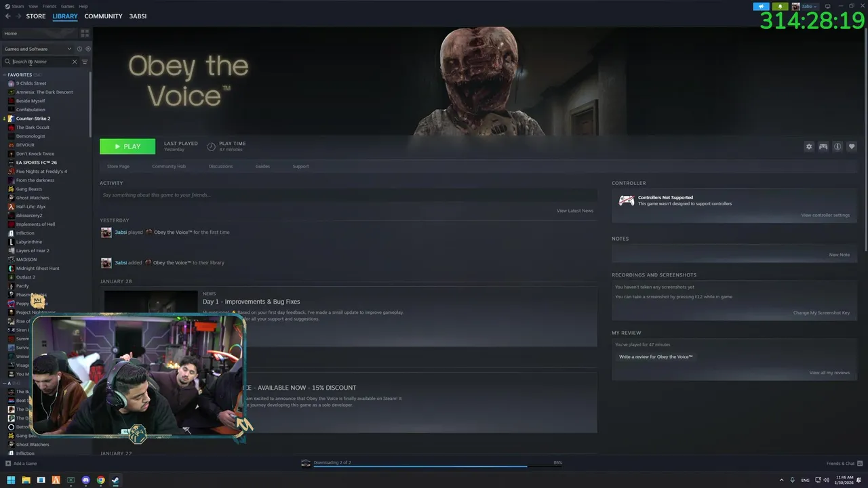Image resolution: width=868 pixels, height=488 pixels.
Task: Open the blue announcements megaphone button
Action: 761,6
